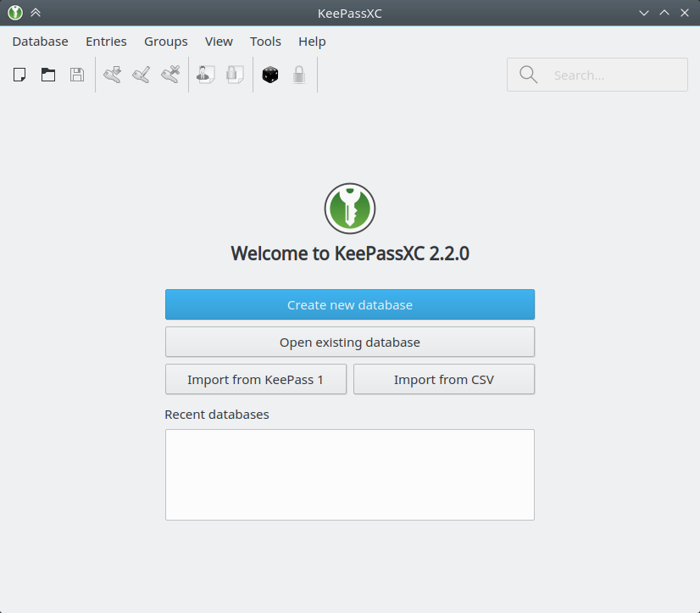Open the Entries menu

tap(106, 42)
